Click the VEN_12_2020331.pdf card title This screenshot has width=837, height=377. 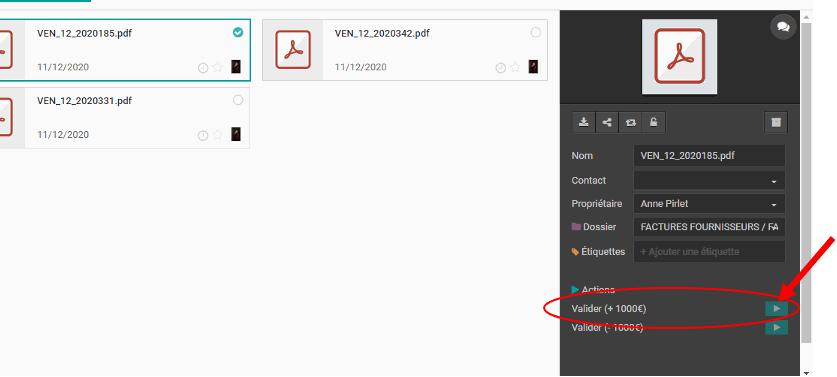(84, 101)
